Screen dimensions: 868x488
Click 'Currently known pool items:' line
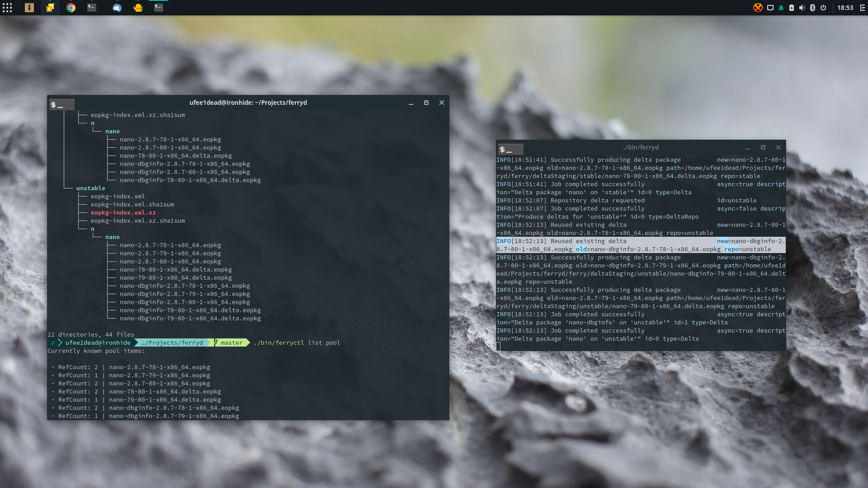pyautogui.click(x=96, y=351)
